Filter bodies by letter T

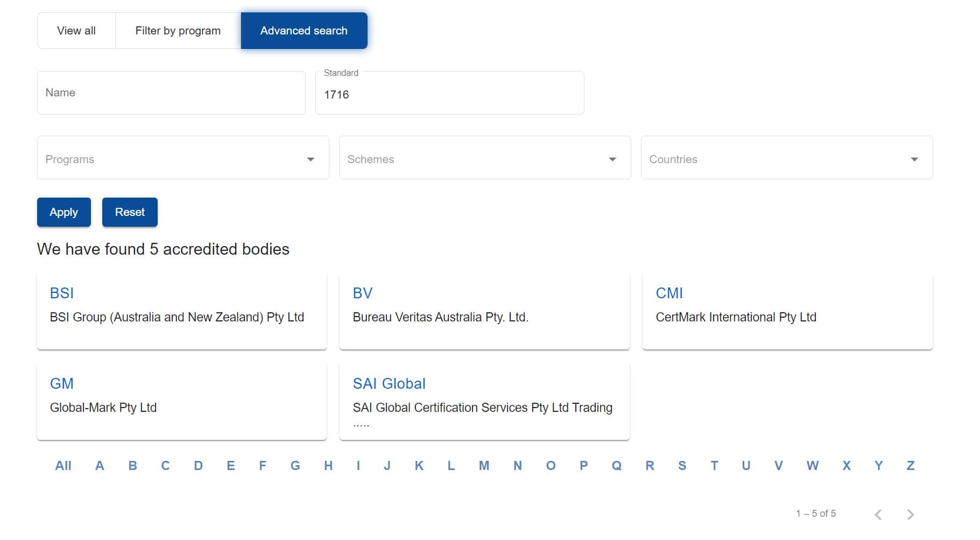(715, 466)
